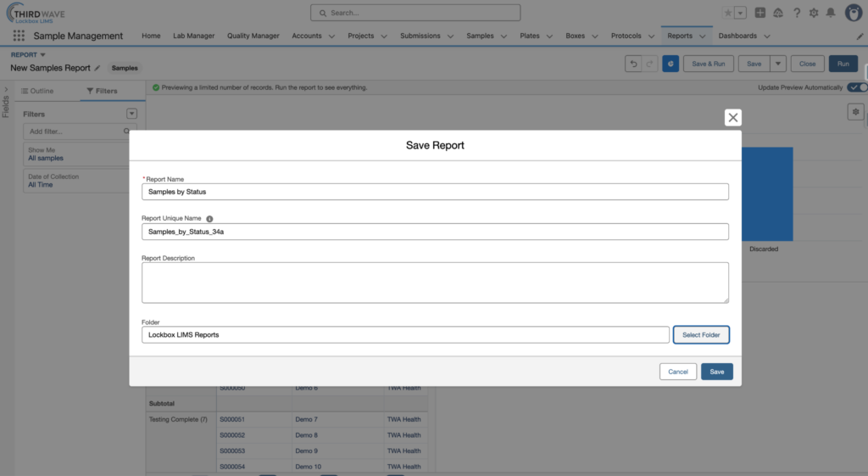Click the Select Folder button
Viewport: 868px width, 476px height.
point(701,334)
